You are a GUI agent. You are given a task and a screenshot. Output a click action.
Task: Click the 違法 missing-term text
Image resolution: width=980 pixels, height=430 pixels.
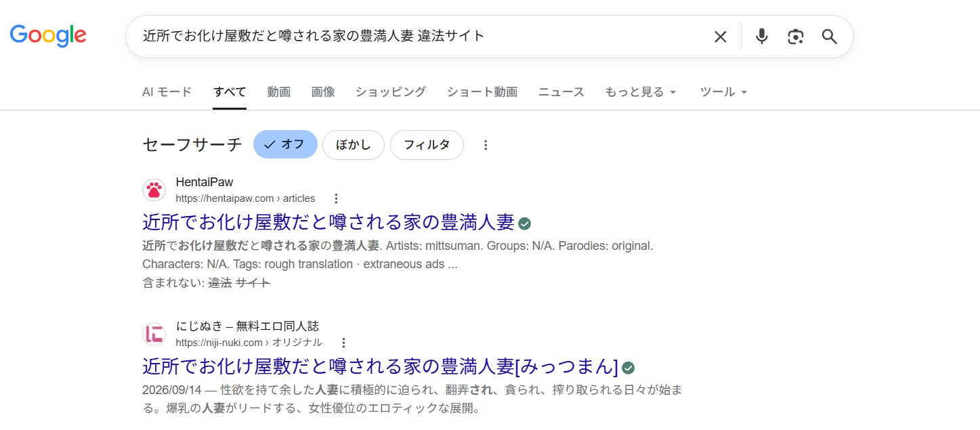(x=219, y=283)
